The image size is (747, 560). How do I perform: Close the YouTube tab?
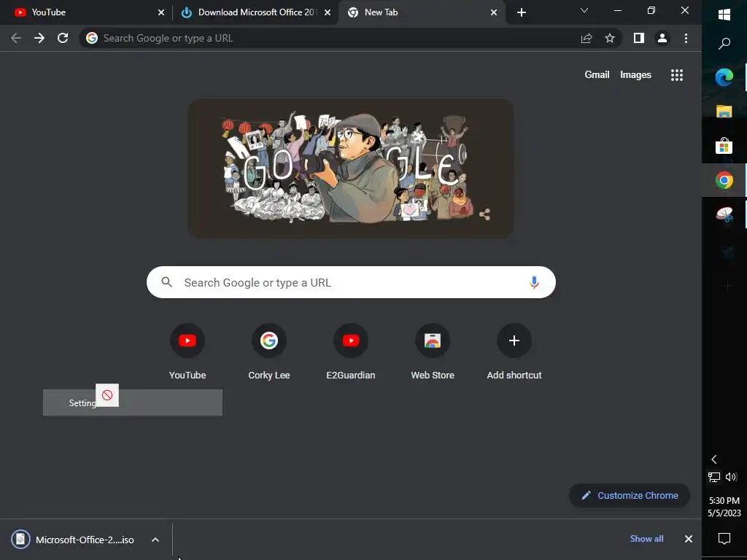point(161,12)
